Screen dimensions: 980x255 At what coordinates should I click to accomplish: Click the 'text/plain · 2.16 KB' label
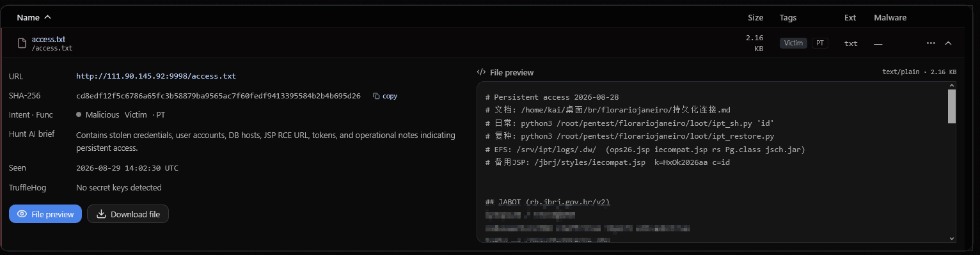(919, 72)
